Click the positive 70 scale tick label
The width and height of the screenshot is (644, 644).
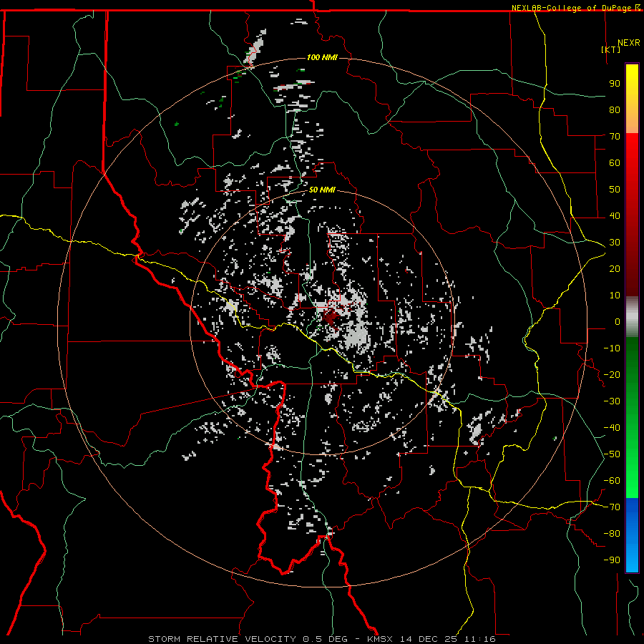tap(615, 137)
